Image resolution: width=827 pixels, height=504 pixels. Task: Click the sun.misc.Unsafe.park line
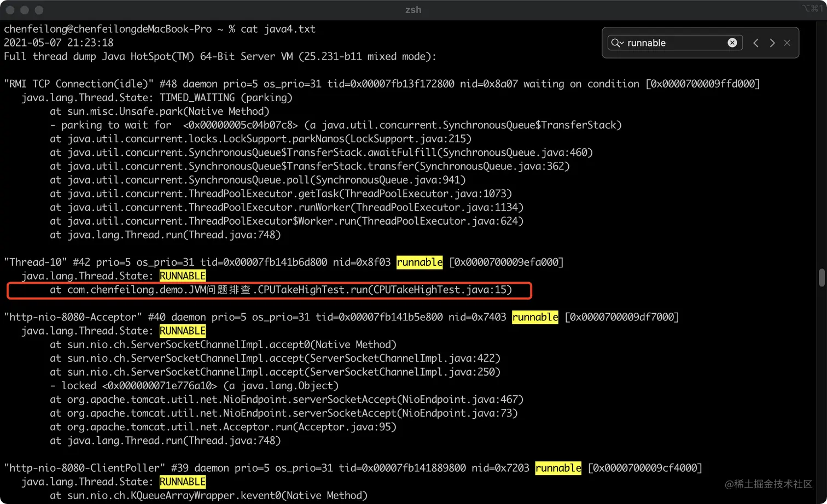[x=160, y=111]
